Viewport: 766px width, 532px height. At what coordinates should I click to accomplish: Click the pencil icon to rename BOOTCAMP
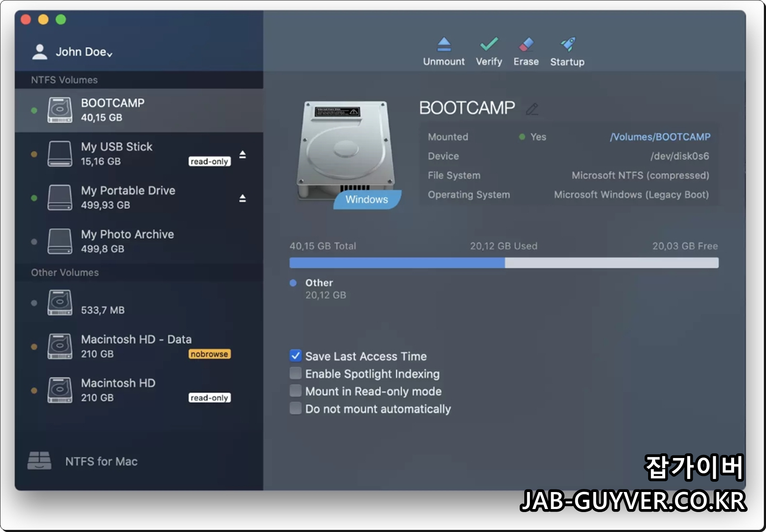coord(532,109)
